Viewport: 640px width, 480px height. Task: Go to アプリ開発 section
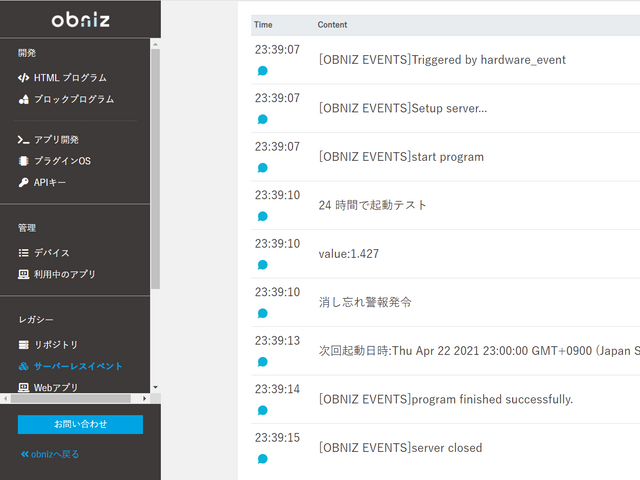56,140
